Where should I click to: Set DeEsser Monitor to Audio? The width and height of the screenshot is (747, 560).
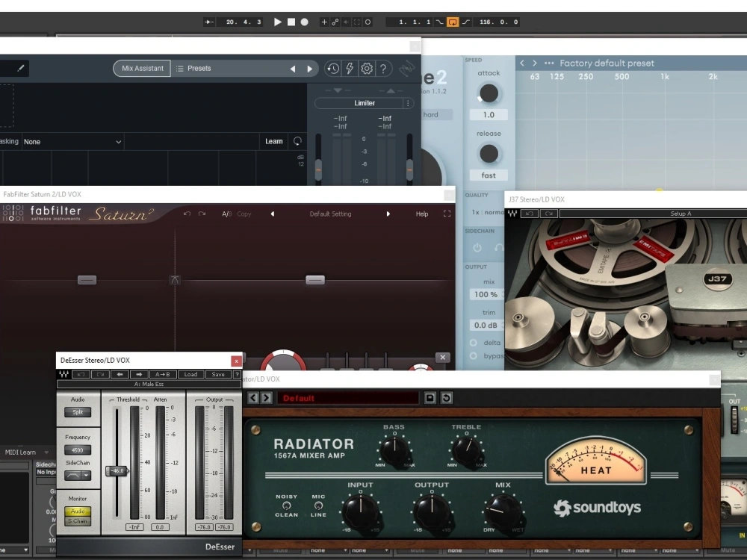pos(78,511)
